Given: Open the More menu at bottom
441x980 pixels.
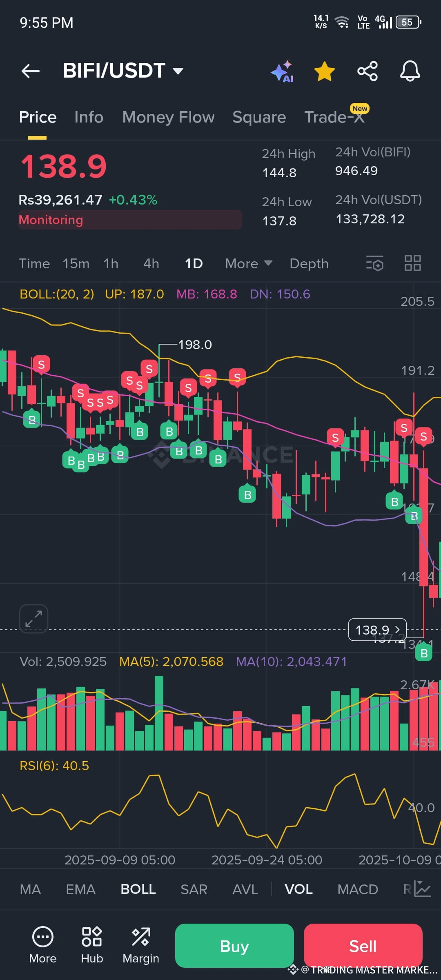Looking at the screenshot, I should [x=43, y=945].
